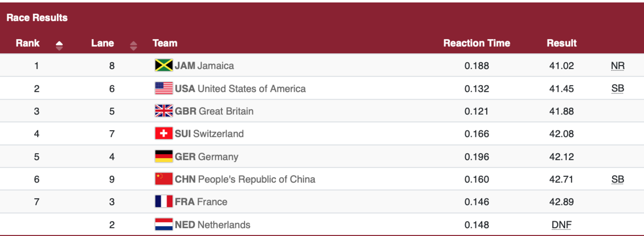Select the Reaction Time column header
The height and width of the screenshot is (236, 644).
[x=477, y=43]
